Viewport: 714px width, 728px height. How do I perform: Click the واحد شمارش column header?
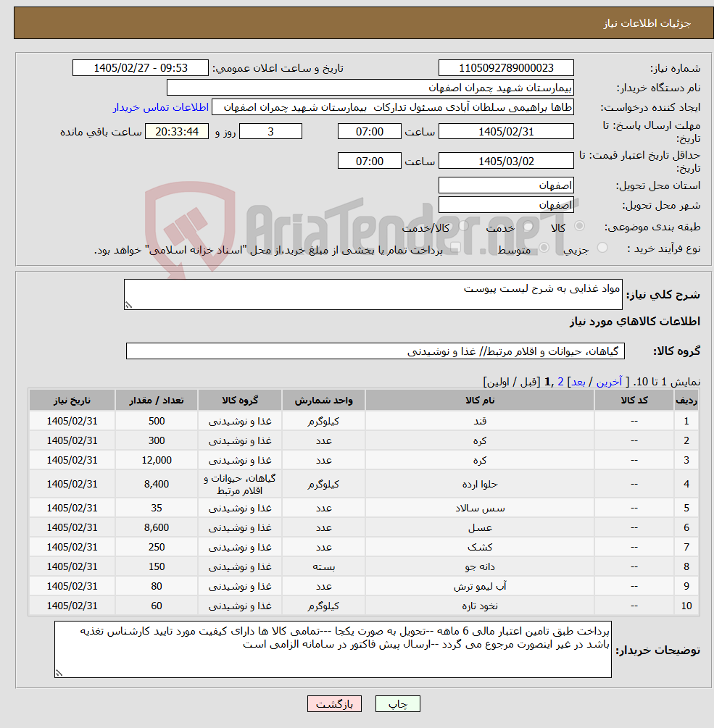(x=323, y=400)
